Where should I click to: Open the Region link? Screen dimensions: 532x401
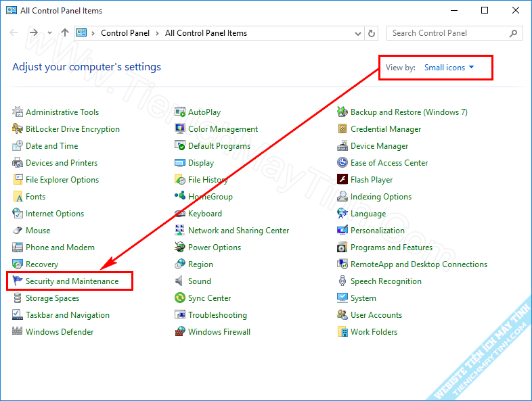[x=200, y=264]
